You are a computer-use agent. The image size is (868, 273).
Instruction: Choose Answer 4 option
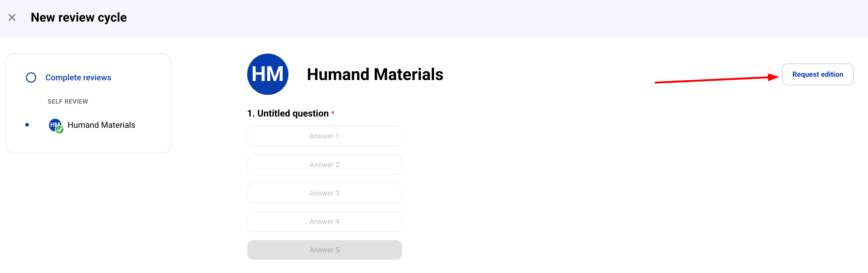click(x=324, y=222)
